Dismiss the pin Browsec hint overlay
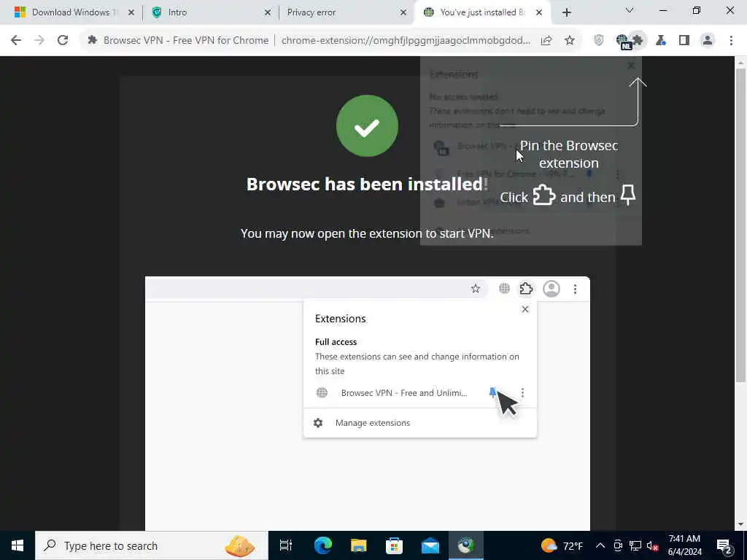Viewport: 747px width, 560px height. click(631, 66)
